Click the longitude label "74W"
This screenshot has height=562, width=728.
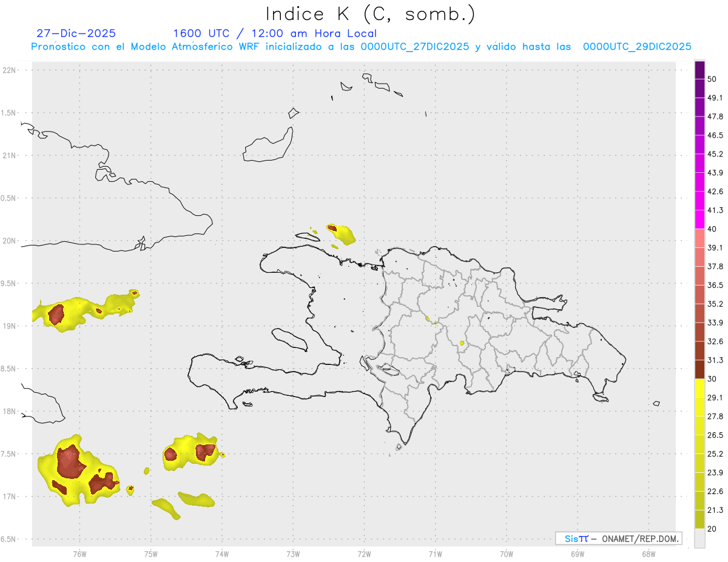(x=222, y=554)
